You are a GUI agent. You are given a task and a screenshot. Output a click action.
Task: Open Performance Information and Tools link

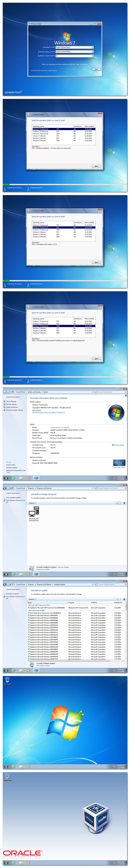(16, 471)
